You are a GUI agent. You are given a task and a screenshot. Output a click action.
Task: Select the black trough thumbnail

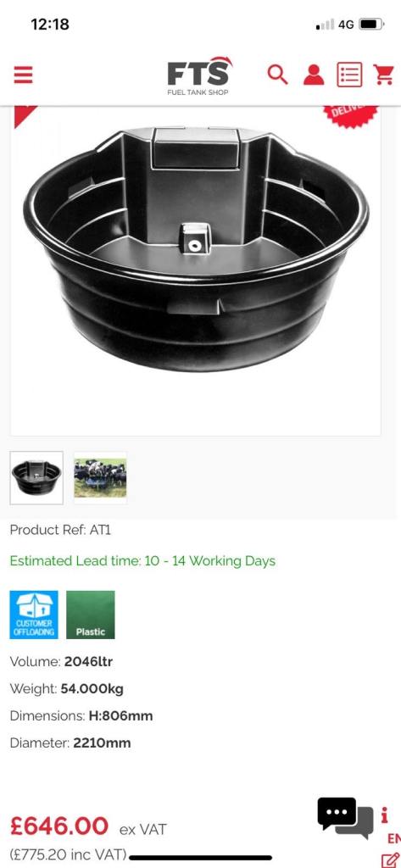[x=36, y=478]
